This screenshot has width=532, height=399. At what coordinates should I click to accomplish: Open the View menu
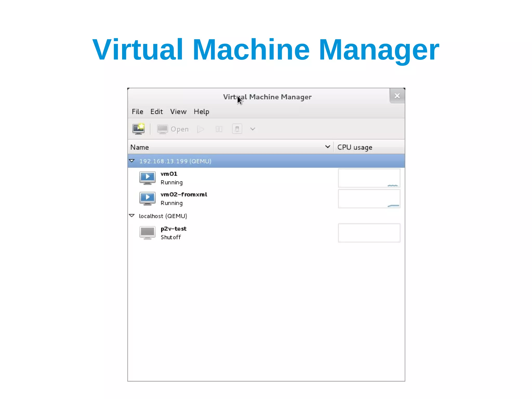pyautogui.click(x=178, y=112)
